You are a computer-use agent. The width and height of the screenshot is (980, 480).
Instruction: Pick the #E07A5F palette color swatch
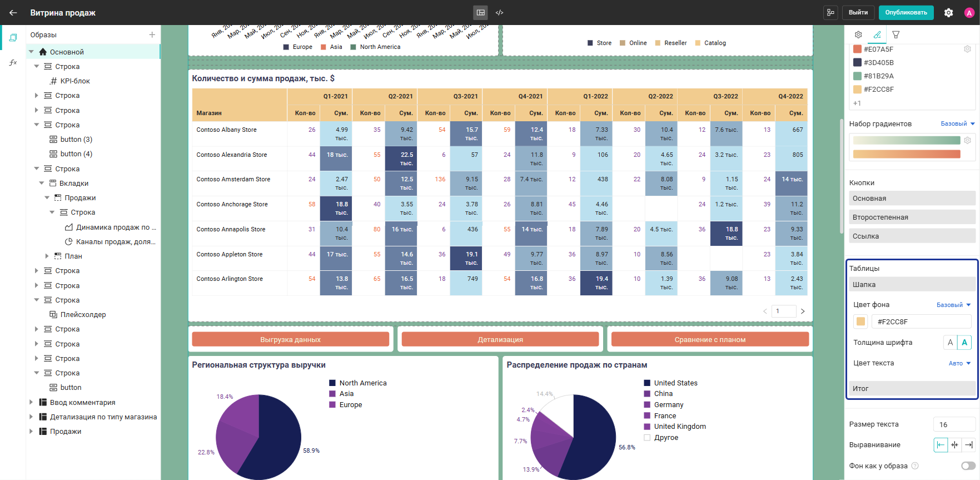857,49
